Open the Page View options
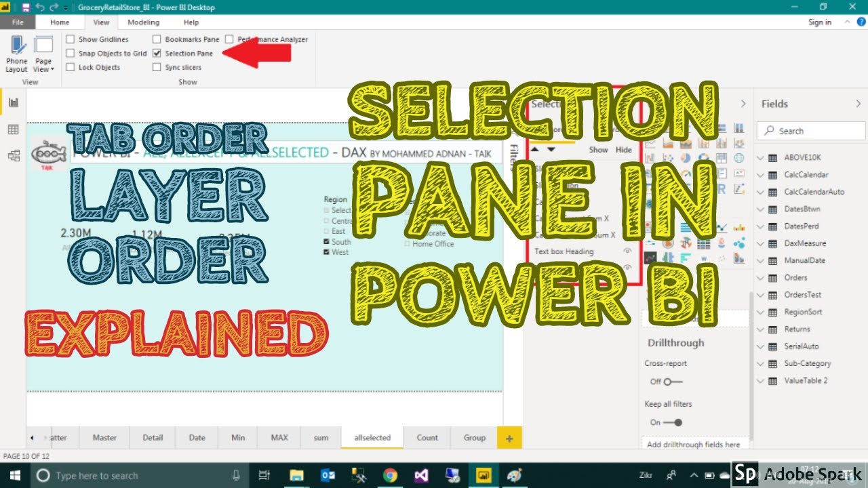This screenshot has height=488, width=868. click(x=43, y=54)
